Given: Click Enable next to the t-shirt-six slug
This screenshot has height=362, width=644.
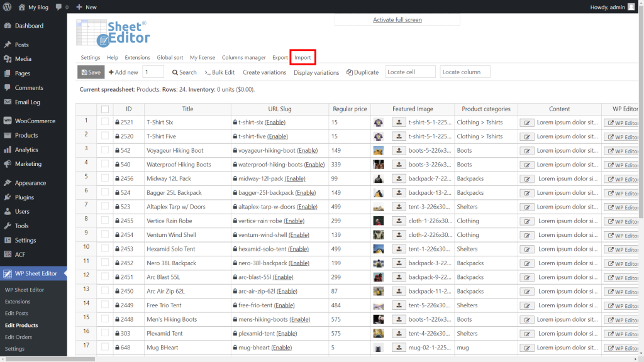Looking at the screenshot, I should click(x=274, y=122).
